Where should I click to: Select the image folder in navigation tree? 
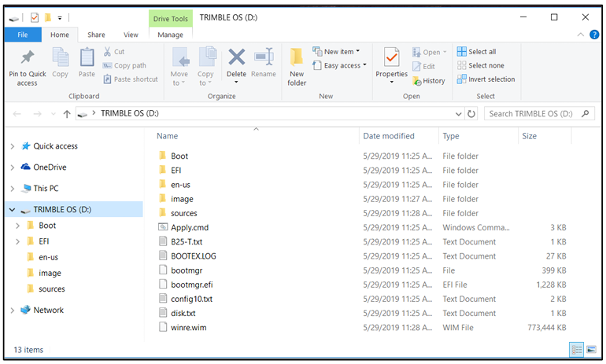50,274
